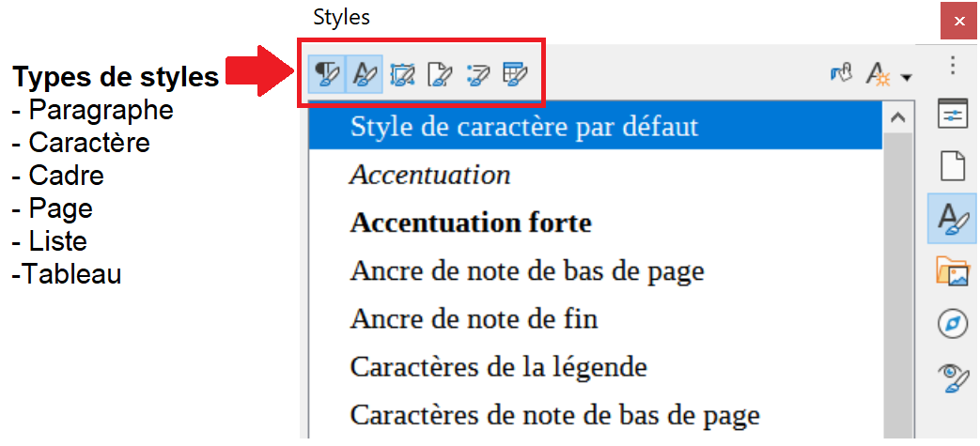
Task: Open Gallery sidebar deck
Action: pyautogui.click(x=953, y=271)
